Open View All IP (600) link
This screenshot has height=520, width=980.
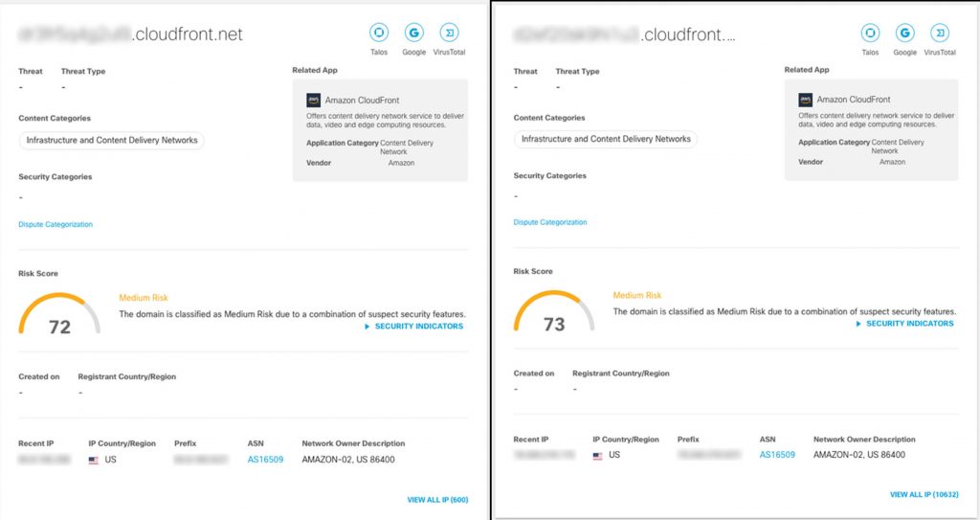(x=437, y=499)
